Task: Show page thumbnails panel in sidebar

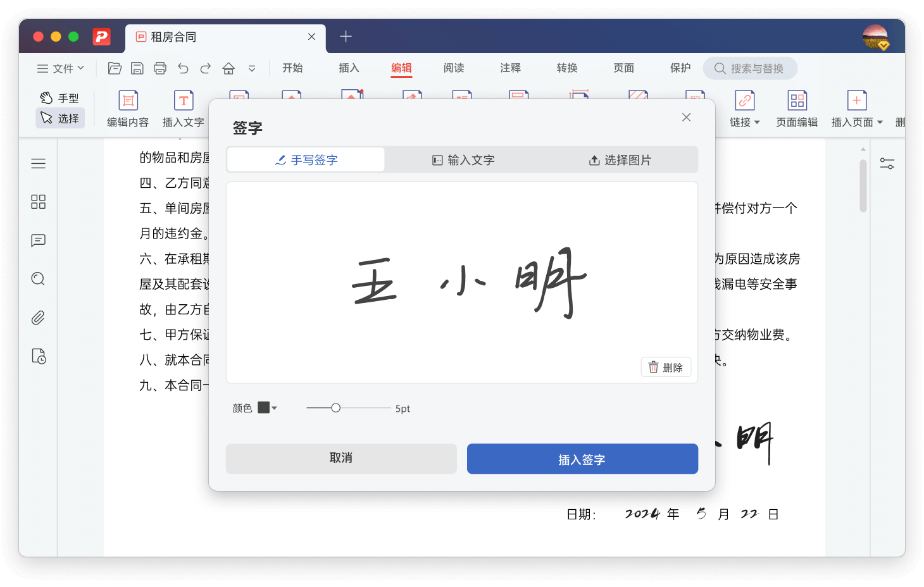Action: click(x=38, y=202)
